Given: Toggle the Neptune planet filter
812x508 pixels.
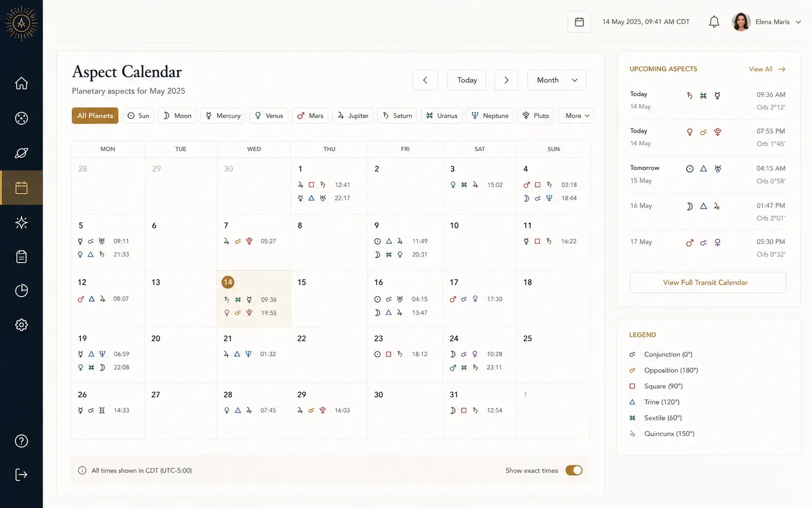Looking at the screenshot, I should pyautogui.click(x=490, y=116).
